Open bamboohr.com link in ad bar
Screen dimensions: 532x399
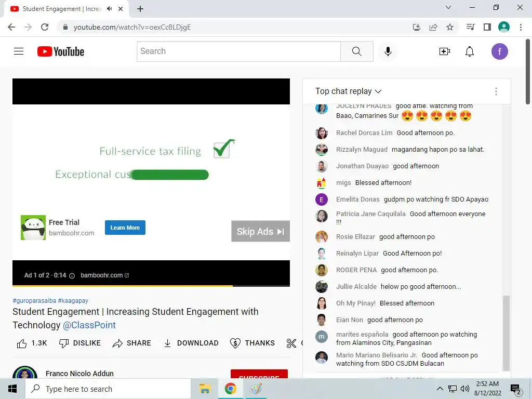coord(104,275)
